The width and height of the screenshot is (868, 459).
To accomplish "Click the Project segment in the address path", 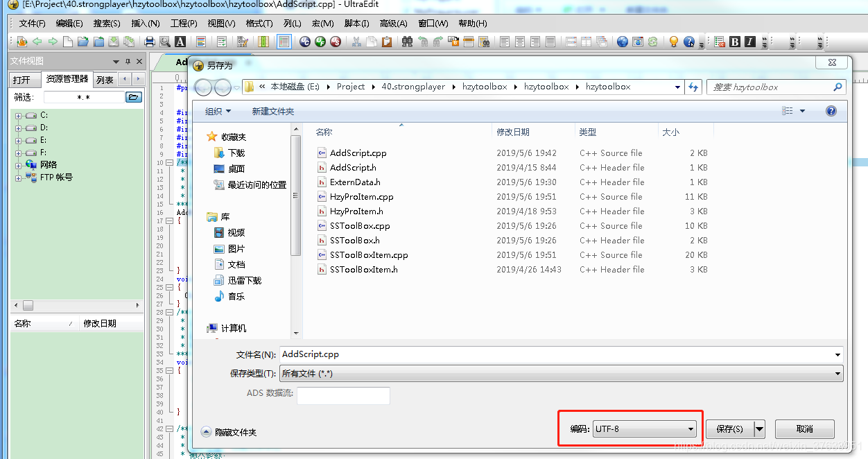I will tap(351, 87).
